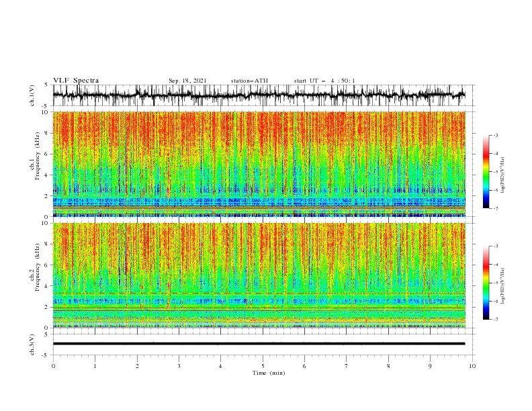This screenshot has height=411, width=532.
Task: Click the time axis tick label '5'
Action: (x=263, y=366)
